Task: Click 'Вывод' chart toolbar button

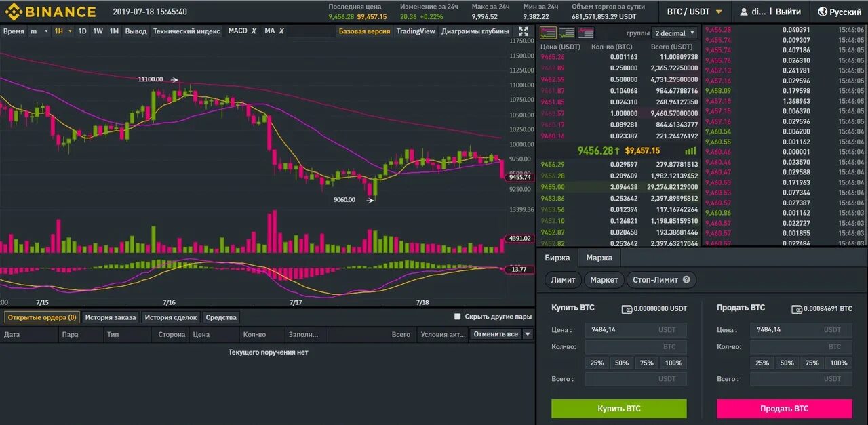Action: click(x=136, y=31)
